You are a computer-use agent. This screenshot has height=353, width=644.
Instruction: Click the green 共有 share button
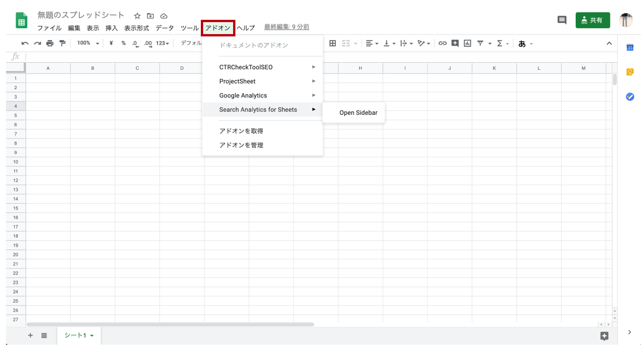[x=593, y=20]
